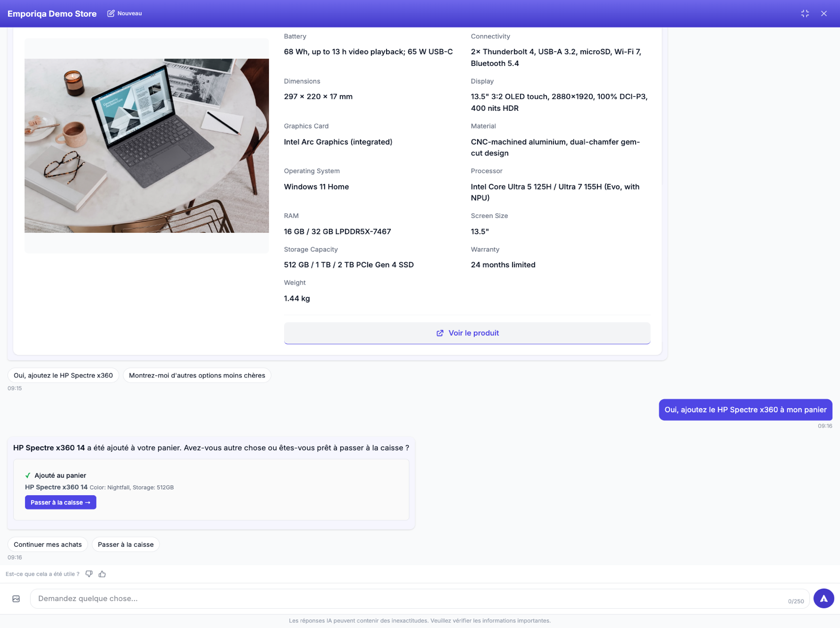Select the '16 GB / 32 GB LPDDR5X-7467' value
Screen dimensions: 840x628
(337, 231)
